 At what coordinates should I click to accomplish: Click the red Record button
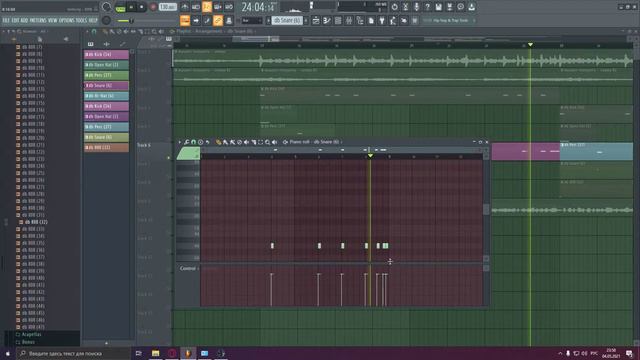(153, 7)
